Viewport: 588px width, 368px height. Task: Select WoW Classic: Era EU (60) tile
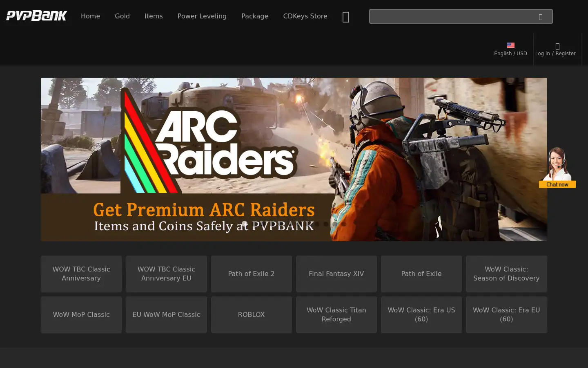[506, 315]
